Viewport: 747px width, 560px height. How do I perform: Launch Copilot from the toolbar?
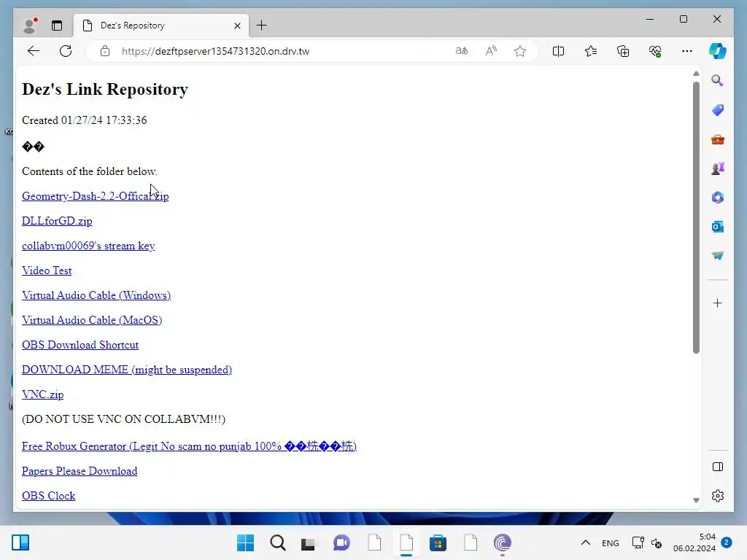click(x=718, y=51)
